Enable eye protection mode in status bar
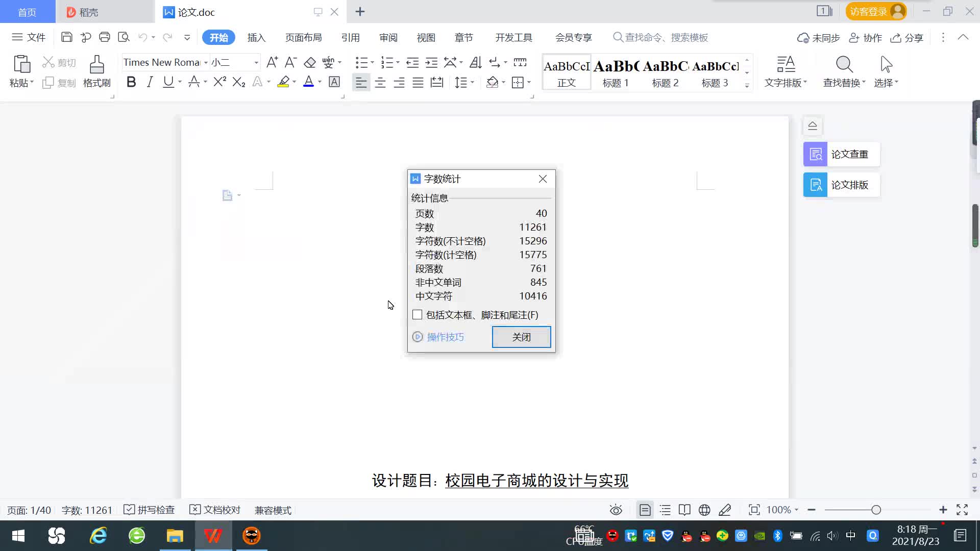This screenshot has width=980, height=551. [616, 510]
